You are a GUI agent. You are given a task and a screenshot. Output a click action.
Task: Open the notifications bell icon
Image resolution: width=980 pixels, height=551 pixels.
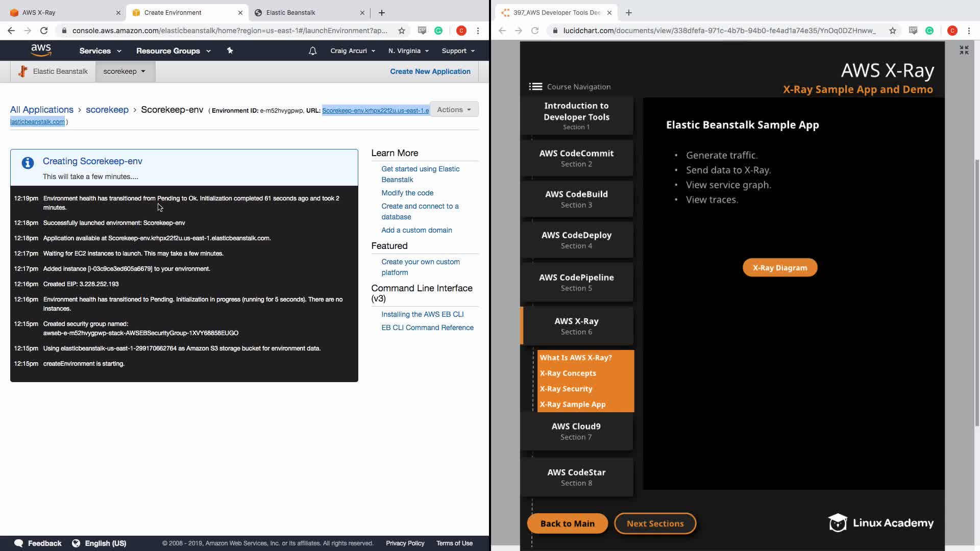pyautogui.click(x=313, y=51)
